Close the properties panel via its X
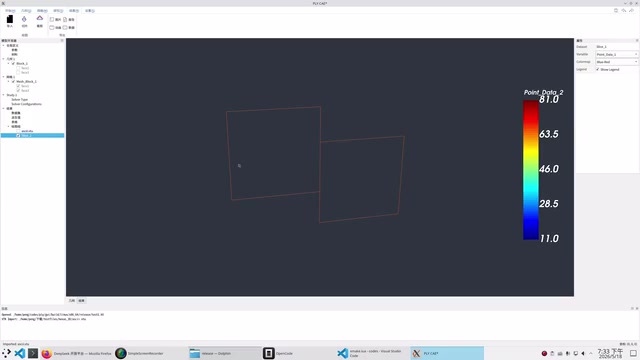Screen dimensions: 640x360 click(637, 40)
